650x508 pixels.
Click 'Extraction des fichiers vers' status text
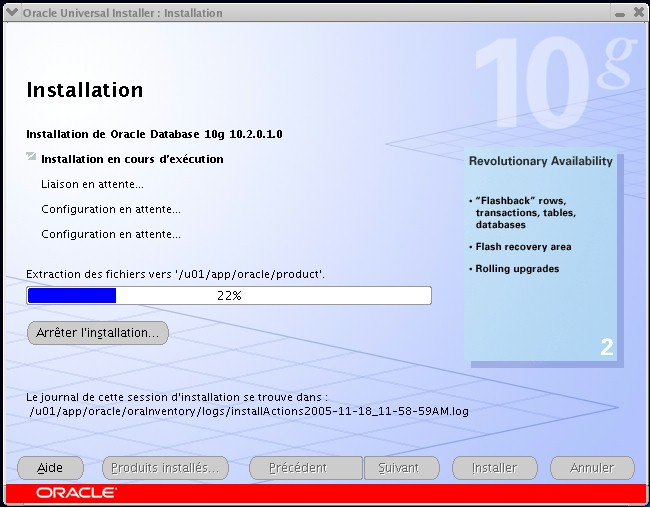175,274
